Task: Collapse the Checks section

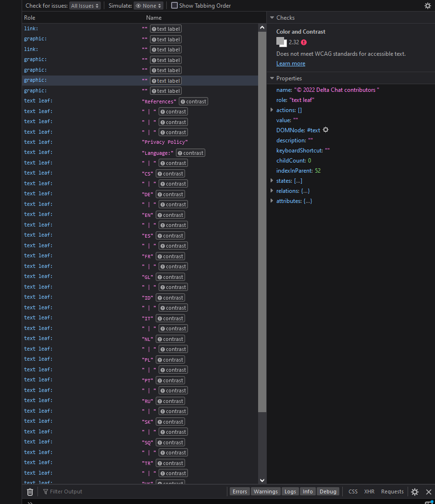Action: (x=272, y=18)
